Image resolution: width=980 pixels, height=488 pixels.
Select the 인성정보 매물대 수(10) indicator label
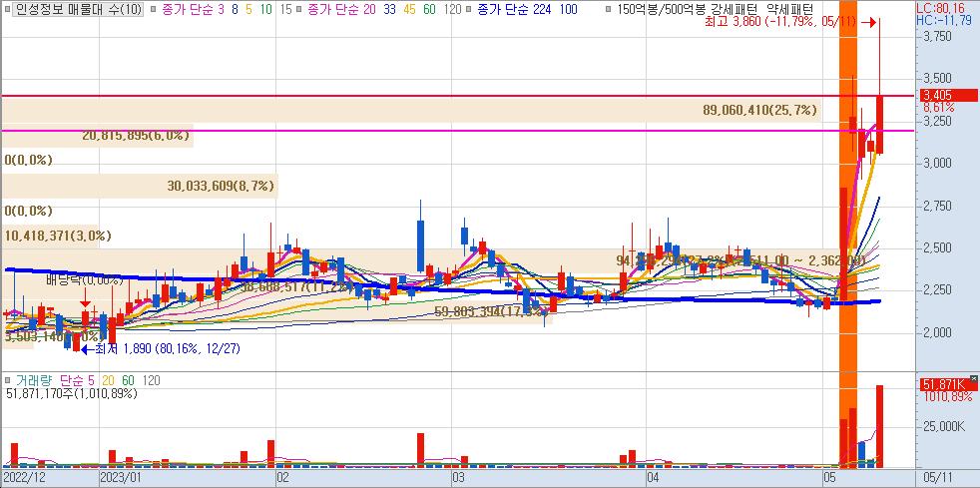tap(78, 9)
